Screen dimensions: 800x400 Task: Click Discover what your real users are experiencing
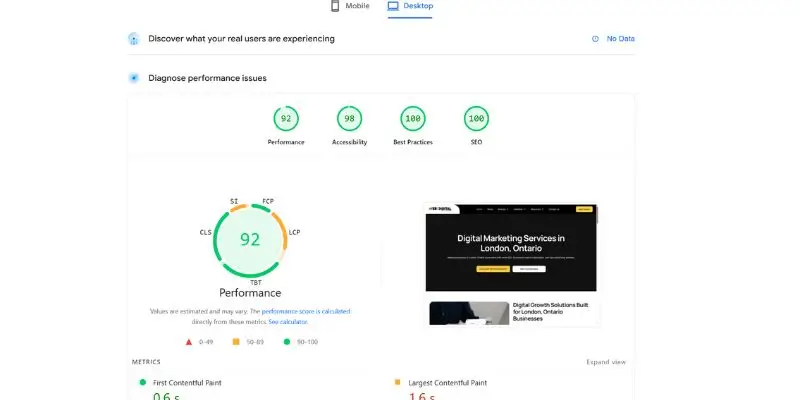tap(241, 39)
